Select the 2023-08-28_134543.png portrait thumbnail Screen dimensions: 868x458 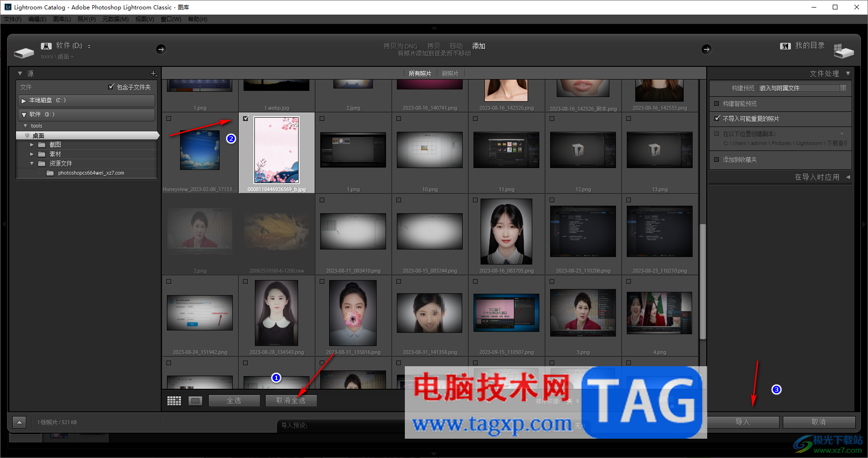[x=276, y=313]
